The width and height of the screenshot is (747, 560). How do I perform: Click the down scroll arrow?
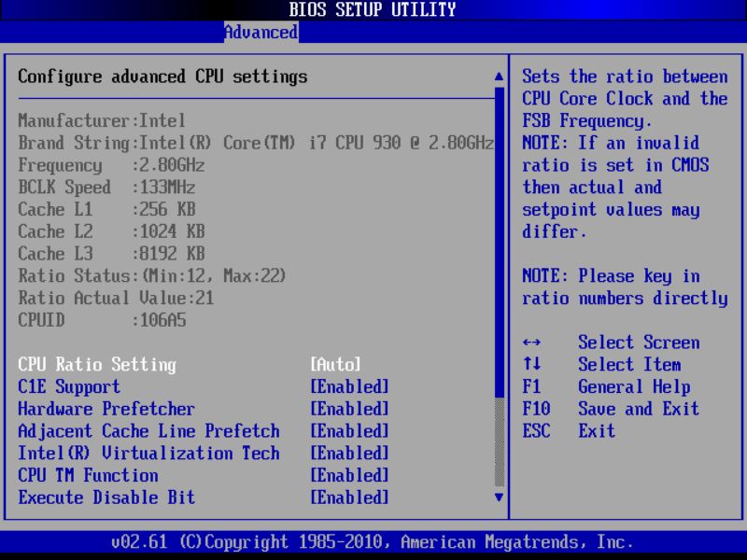point(497,497)
